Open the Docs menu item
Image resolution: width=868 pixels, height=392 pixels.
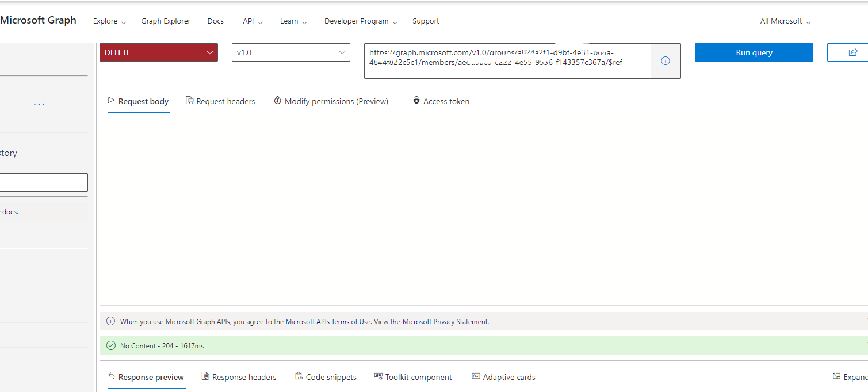point(215,21)
